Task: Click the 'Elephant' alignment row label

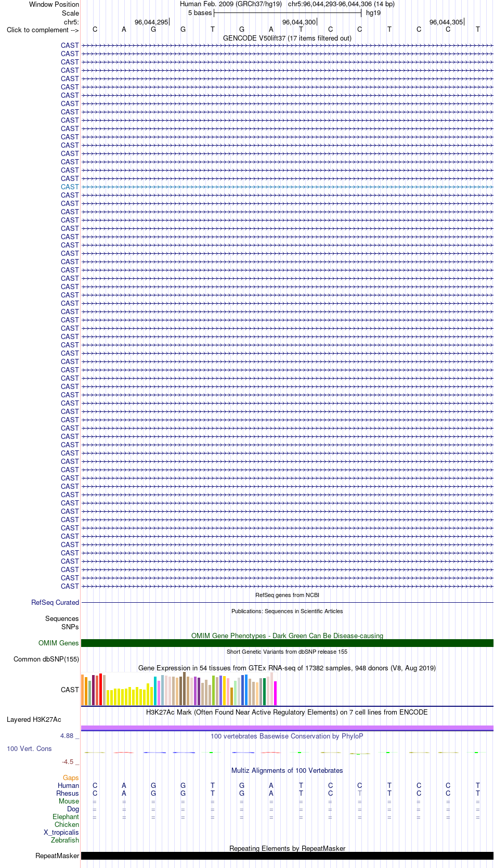Action: click(66, 817)
